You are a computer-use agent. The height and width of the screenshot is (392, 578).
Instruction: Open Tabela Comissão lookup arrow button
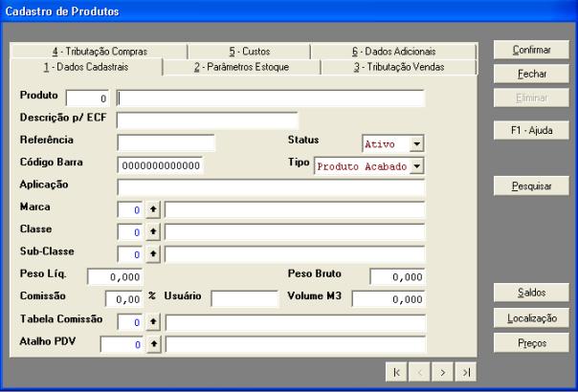point(153,322)
